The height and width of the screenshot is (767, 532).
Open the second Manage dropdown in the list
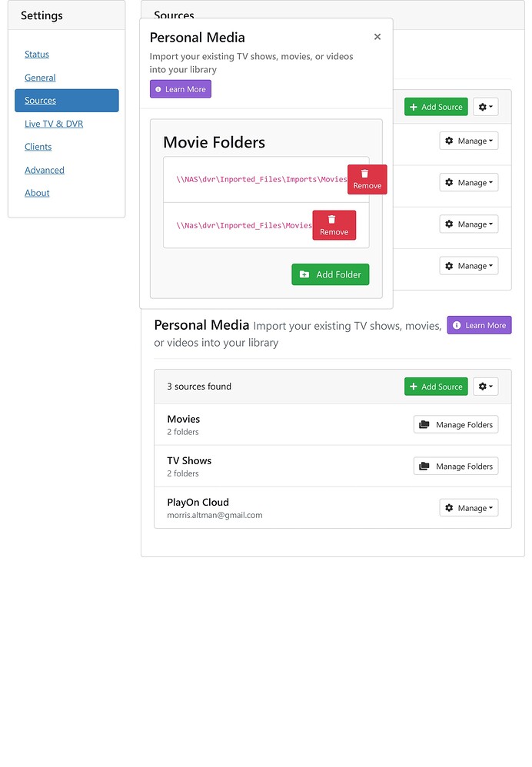(x=468, y=182)
